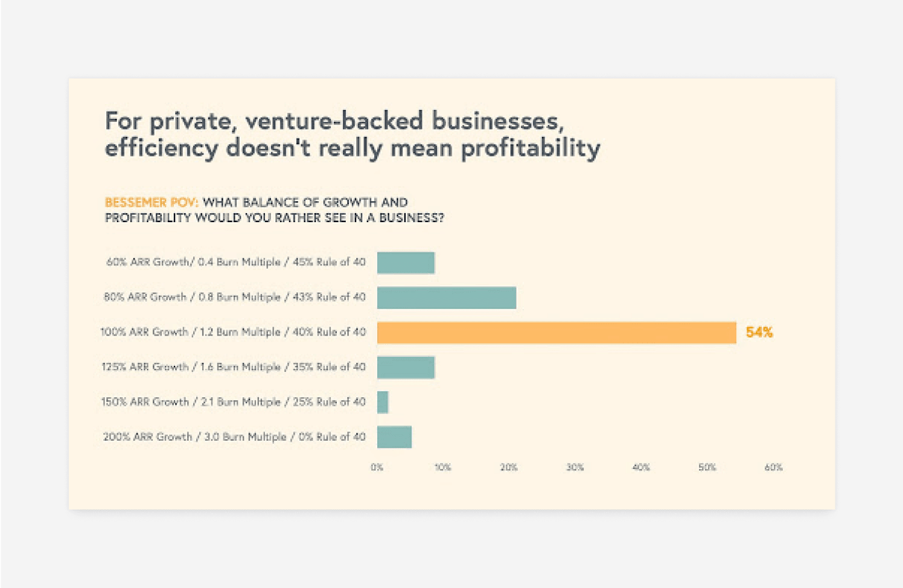This screenshot has height=588, width=903.
Task: Click the orange 54% value label
Action: point(759,333)
